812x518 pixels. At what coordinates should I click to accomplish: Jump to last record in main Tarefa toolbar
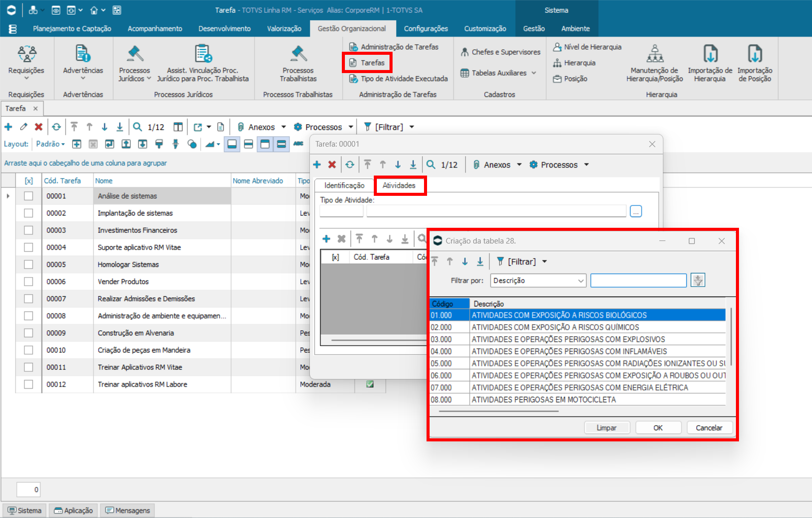coord(120,127)
